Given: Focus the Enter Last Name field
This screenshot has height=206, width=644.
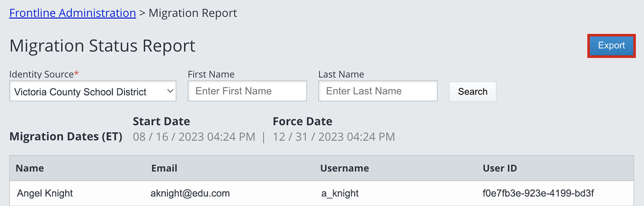Looking at the screenshot, I should click(378, 91).
